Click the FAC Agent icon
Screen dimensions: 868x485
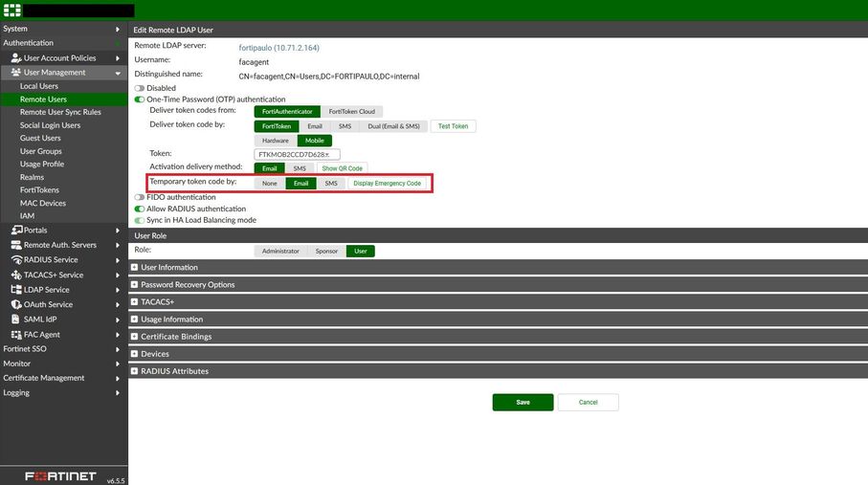pos(16,335)
